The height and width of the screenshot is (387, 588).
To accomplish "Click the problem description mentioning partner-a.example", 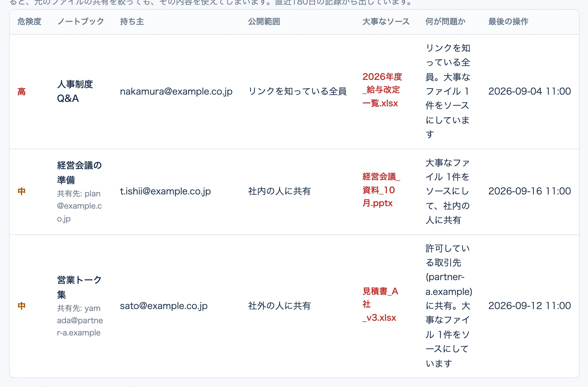I will (449, 306).
